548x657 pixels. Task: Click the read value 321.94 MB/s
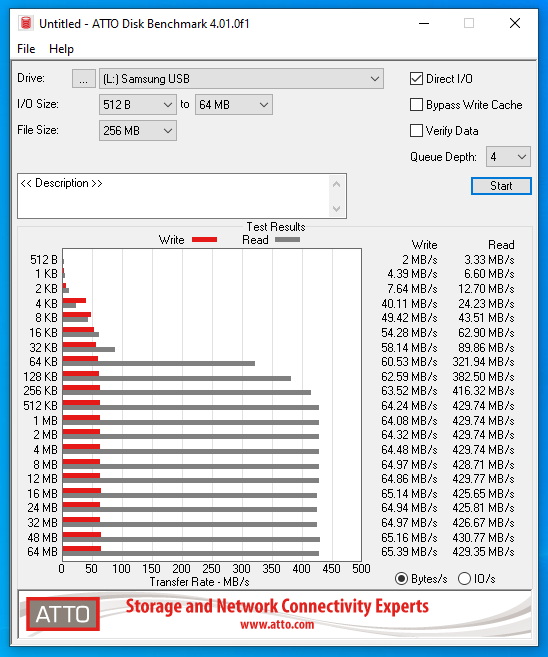(x=483, y=362)
